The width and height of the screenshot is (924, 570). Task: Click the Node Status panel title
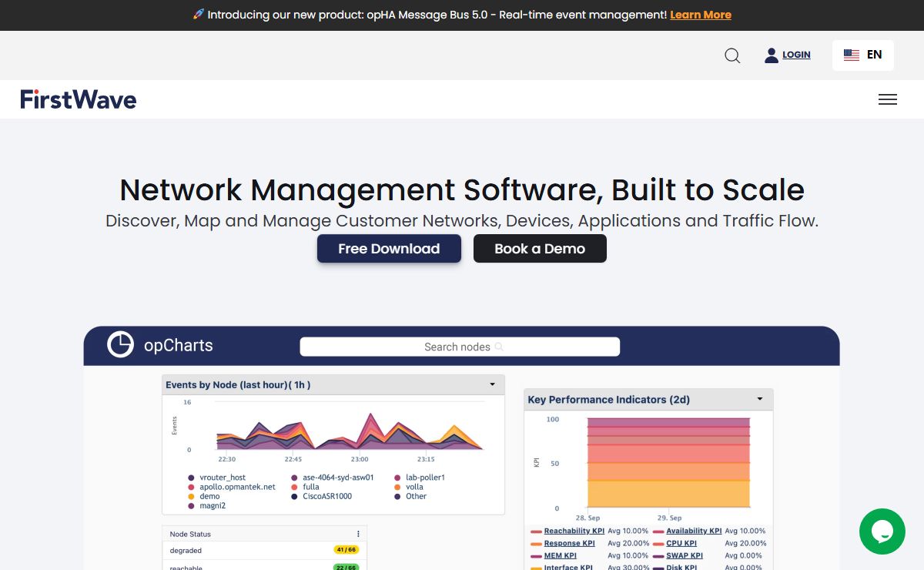point(190,534)
